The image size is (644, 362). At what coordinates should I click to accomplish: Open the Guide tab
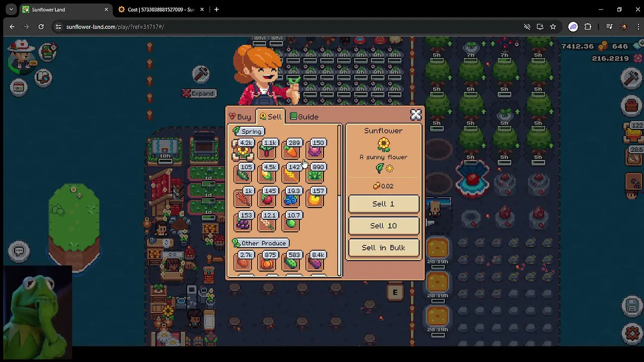pyautogui.click(x=304, y=117)
